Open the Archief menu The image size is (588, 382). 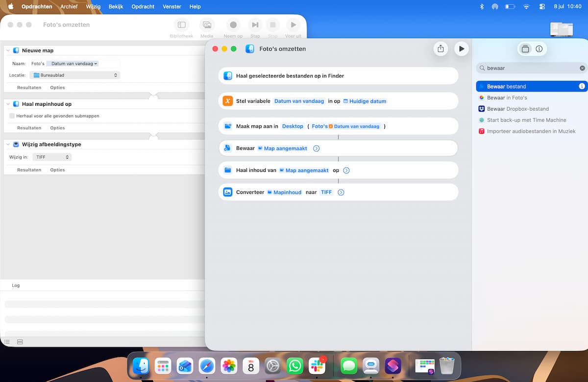(69, 7)
